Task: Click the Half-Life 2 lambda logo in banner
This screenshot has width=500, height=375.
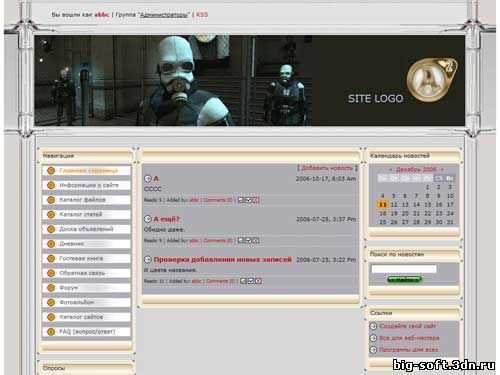Action: point(432,80)
